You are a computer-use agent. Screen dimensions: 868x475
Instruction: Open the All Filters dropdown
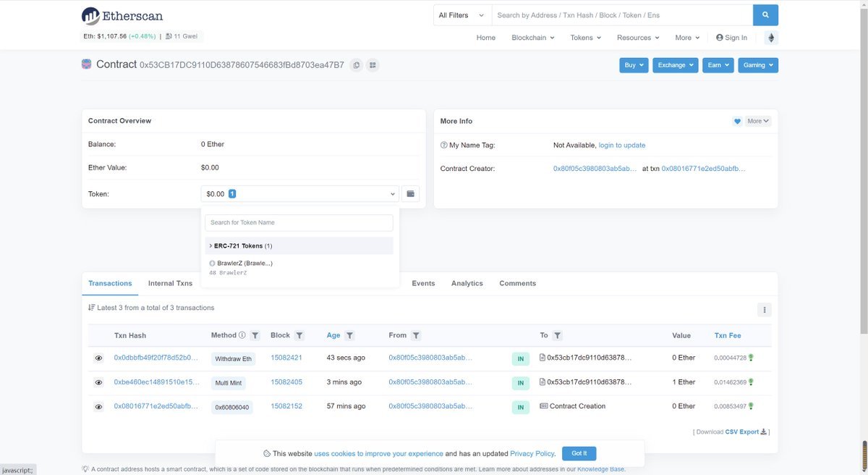(x=461, y=15)
